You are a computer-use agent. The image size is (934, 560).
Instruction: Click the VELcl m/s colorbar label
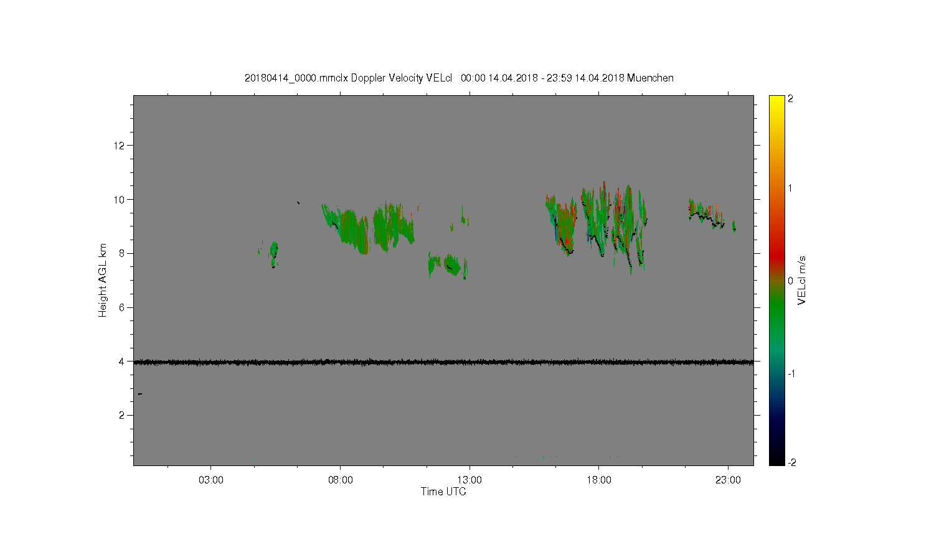(x=802, y=280)
